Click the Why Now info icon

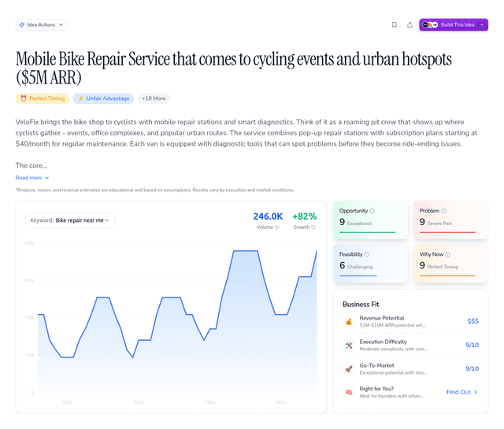447,254
